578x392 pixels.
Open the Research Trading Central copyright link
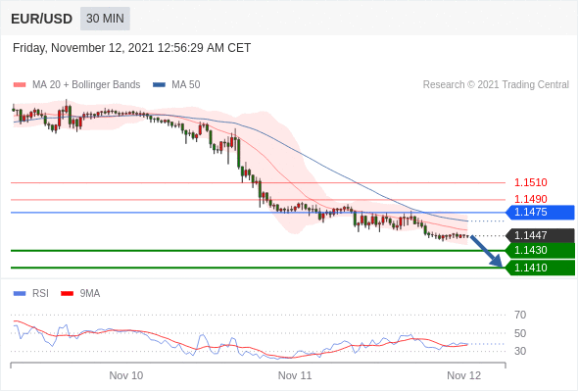tap(496, 85)
